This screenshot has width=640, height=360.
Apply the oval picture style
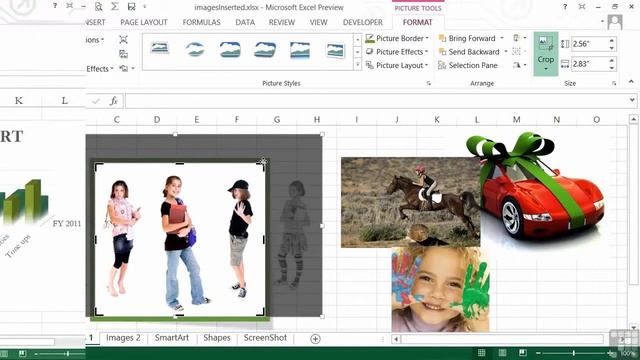(x=195, y=50)
